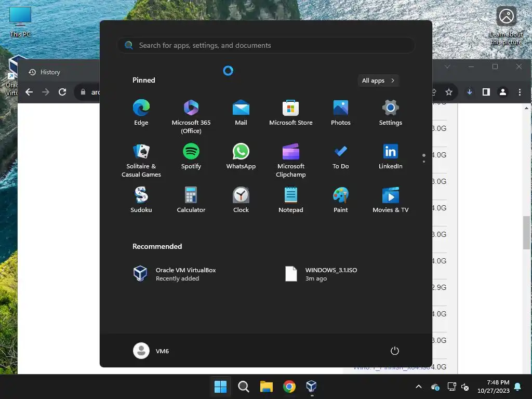This screenshot has height=399, width=532.
Task: Open Paint
Action: pos(341,200)
